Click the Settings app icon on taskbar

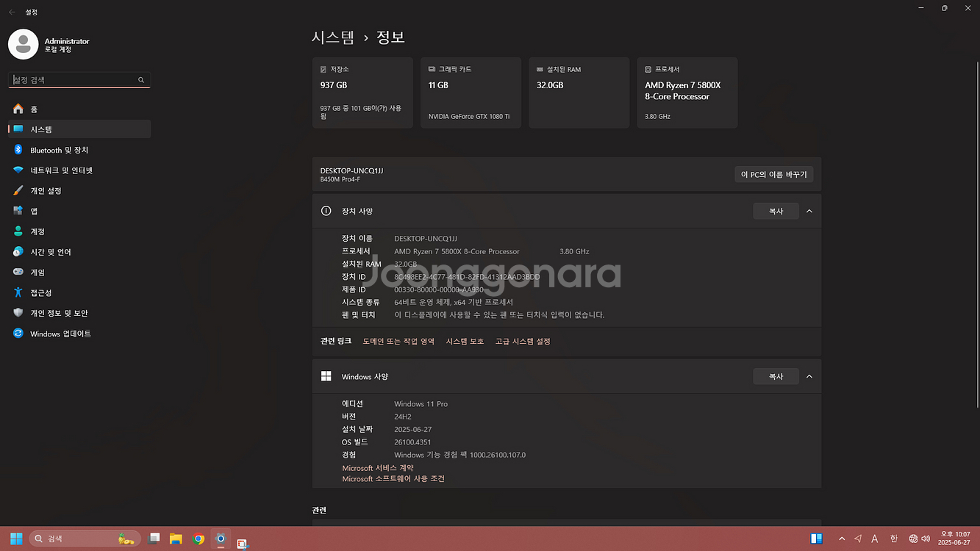pos(220,539)
